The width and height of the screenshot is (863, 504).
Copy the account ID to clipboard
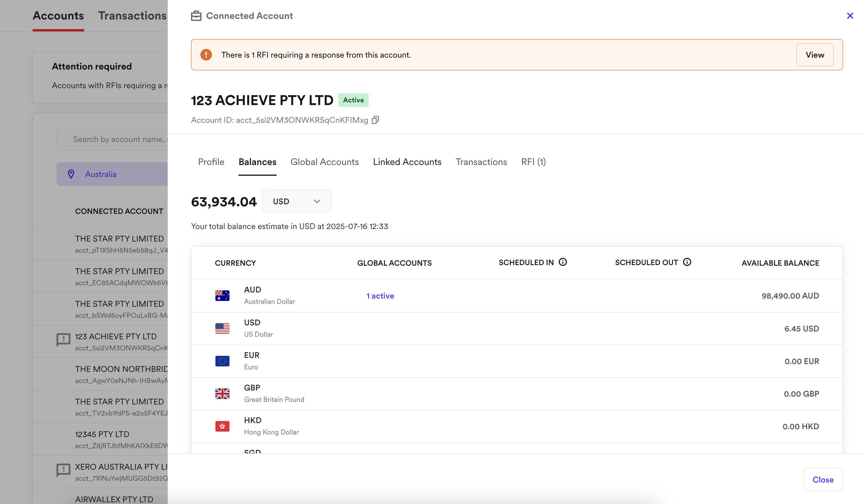coord(375,120)
